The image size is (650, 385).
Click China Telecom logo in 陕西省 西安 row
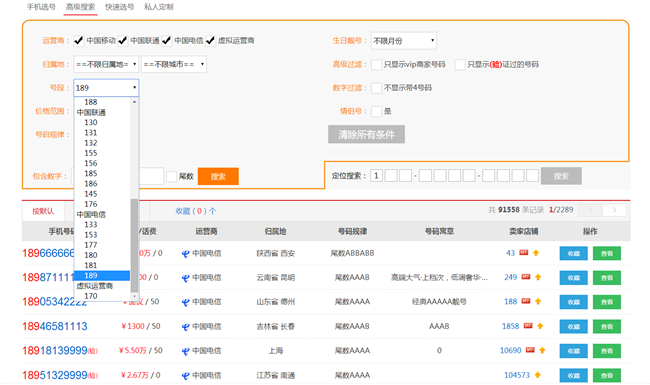point(186,254)
